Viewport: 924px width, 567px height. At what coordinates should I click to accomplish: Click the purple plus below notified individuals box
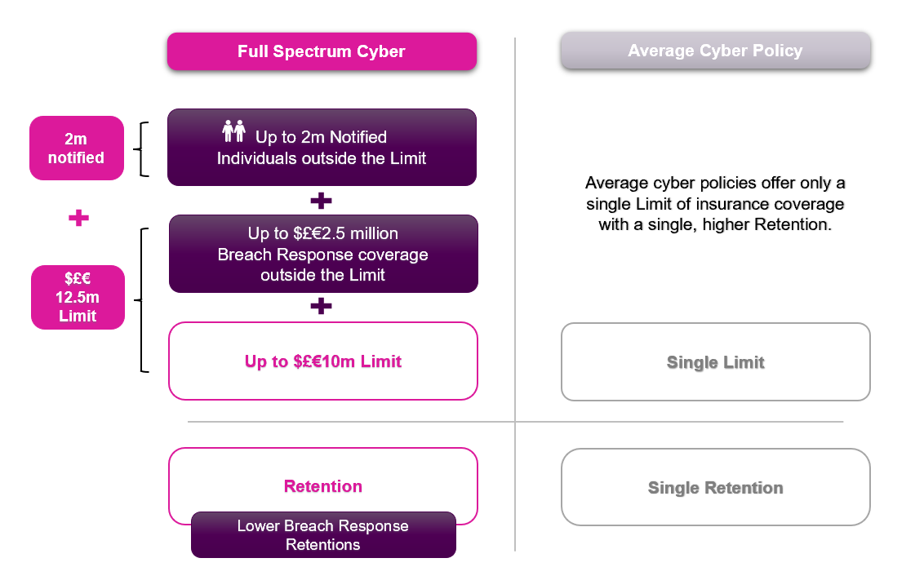(321, 201)
